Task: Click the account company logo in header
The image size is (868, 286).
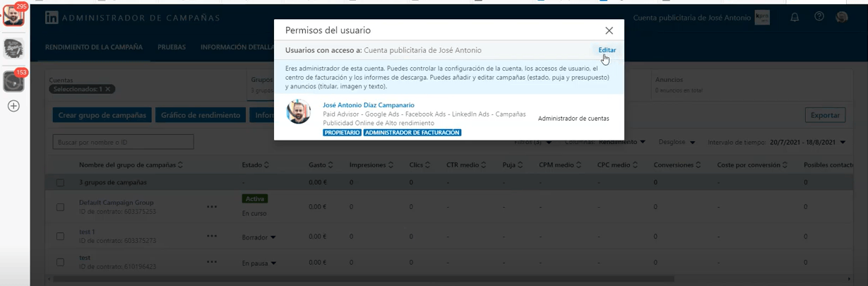Action: (762, 18)
